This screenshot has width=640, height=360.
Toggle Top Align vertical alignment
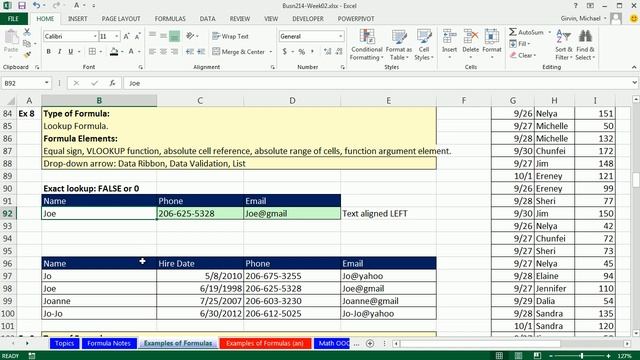152,36
